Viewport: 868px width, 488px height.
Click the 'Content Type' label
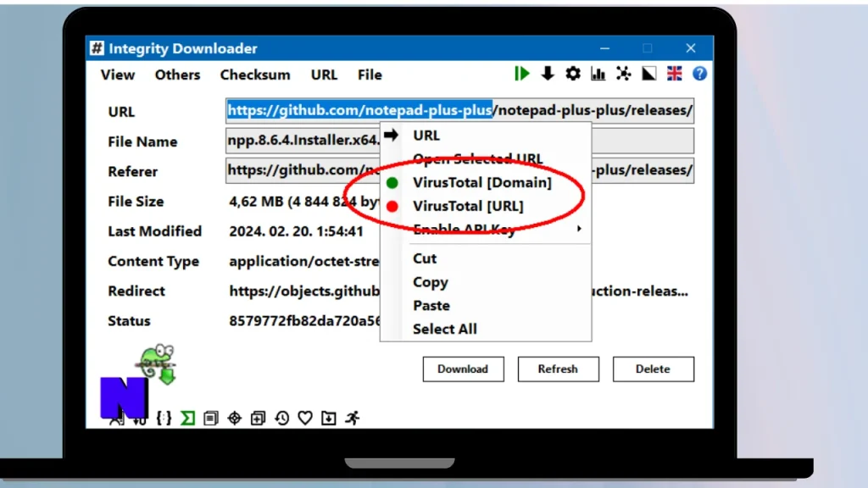[x=153, y=261]
